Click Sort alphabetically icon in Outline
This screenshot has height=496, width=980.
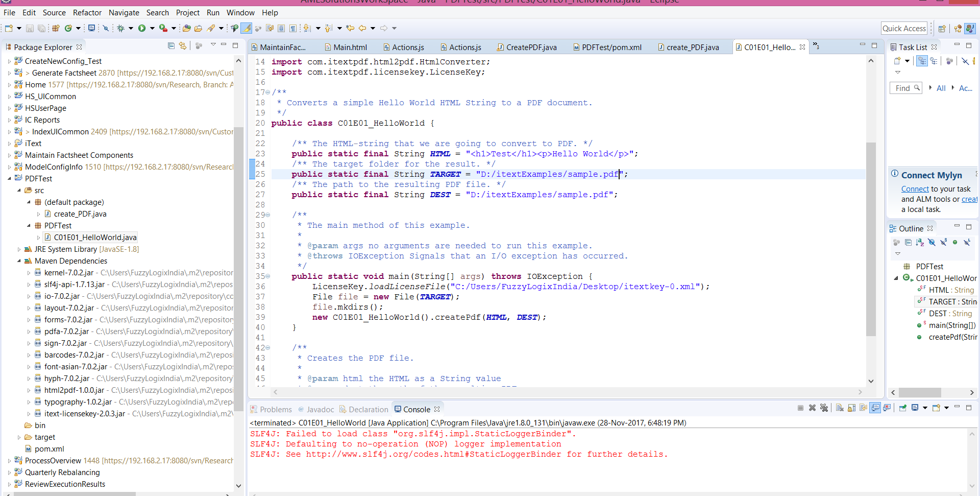pyautogui.click(x=920, y=242)
